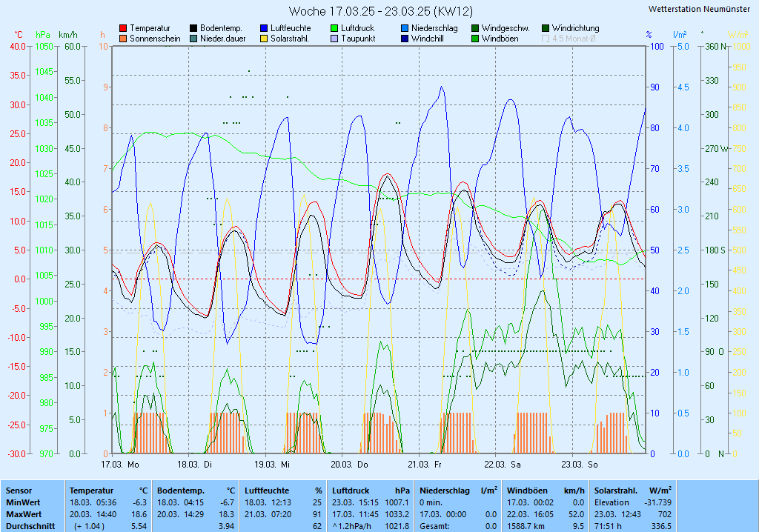Click the Bodentemp. maximum value 18.3
The image size is (759, 532).
pos(227,514)
